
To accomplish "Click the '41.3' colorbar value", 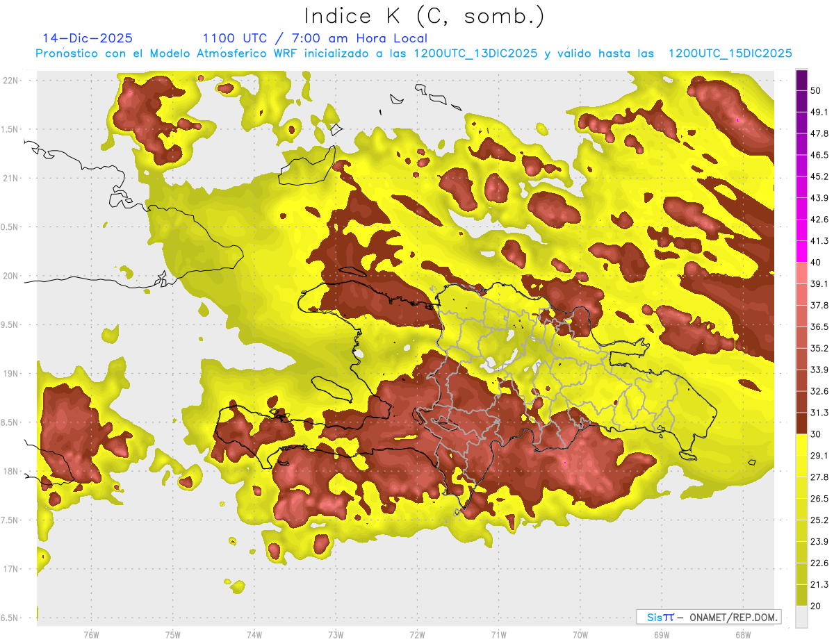I will click(x=819, y=241).
